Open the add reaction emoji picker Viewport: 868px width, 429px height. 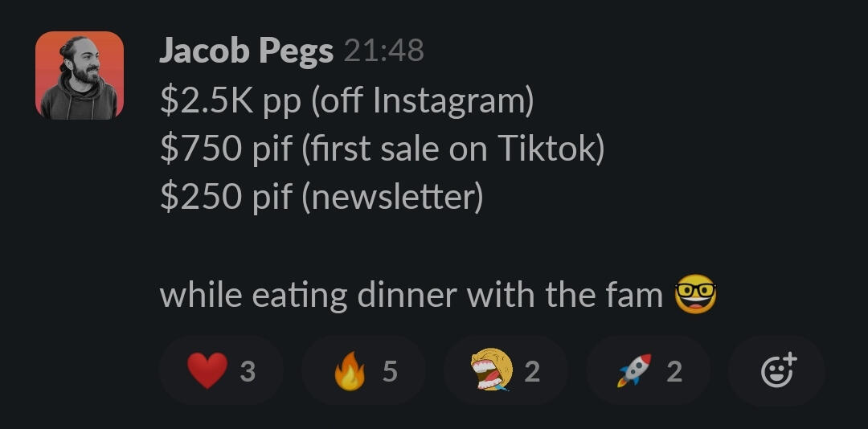tap(776, 371)
